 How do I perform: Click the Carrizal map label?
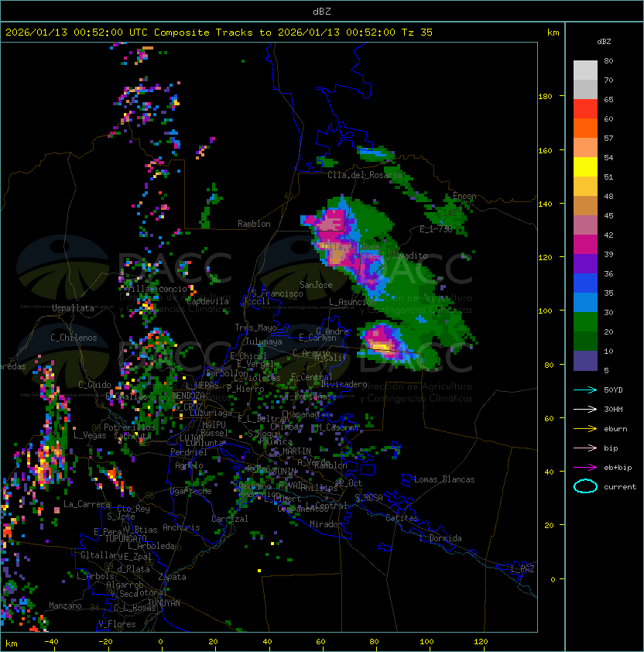pos(230,519)
